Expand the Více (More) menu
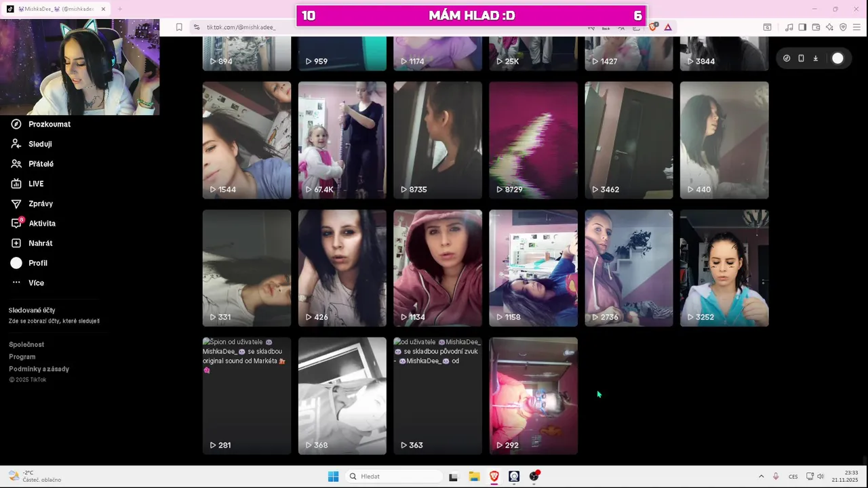868x488 pixels. click(28, 283)
